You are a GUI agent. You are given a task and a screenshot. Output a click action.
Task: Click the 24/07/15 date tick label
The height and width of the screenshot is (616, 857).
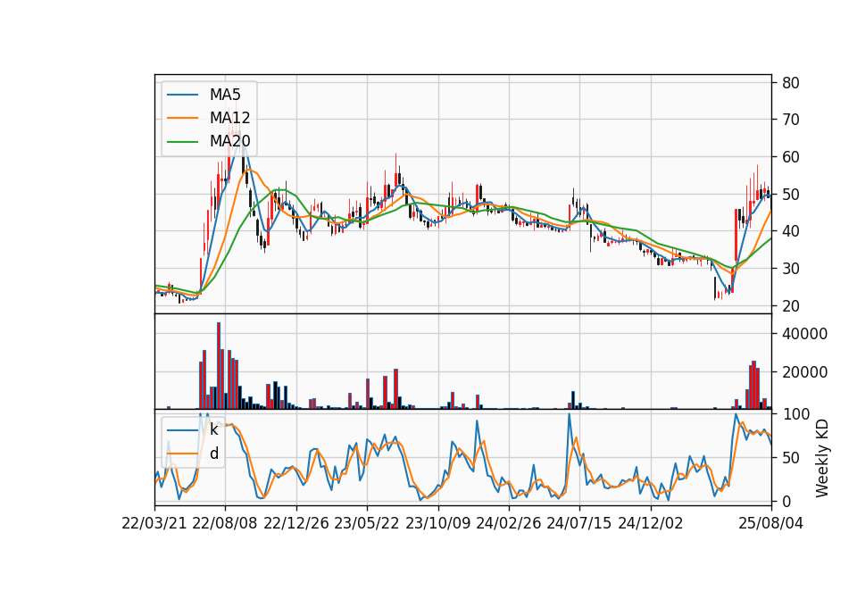[579, 523]
